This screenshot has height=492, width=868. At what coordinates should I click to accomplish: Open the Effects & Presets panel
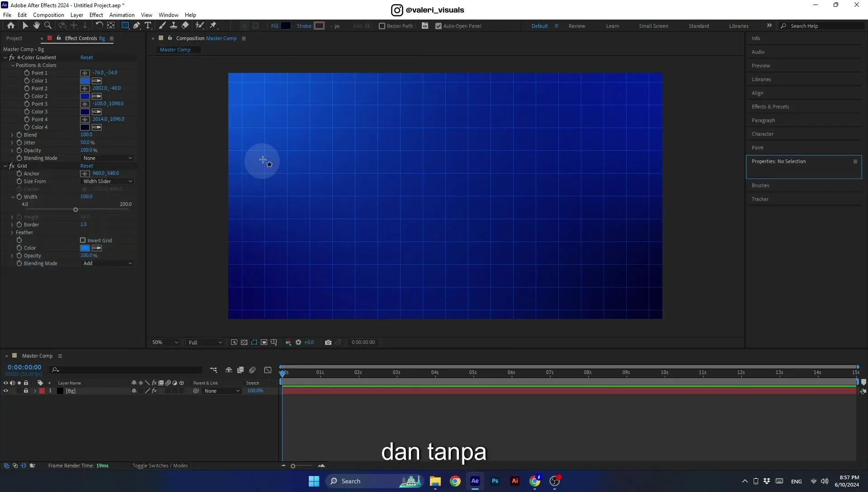pyautogui.click(x=770, y=107)
